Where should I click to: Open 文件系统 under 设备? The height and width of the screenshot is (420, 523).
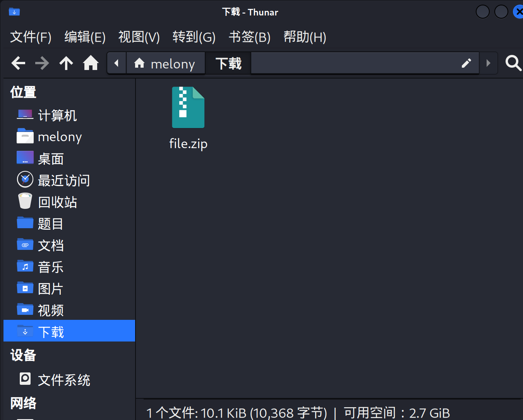(x=64, y=380)
